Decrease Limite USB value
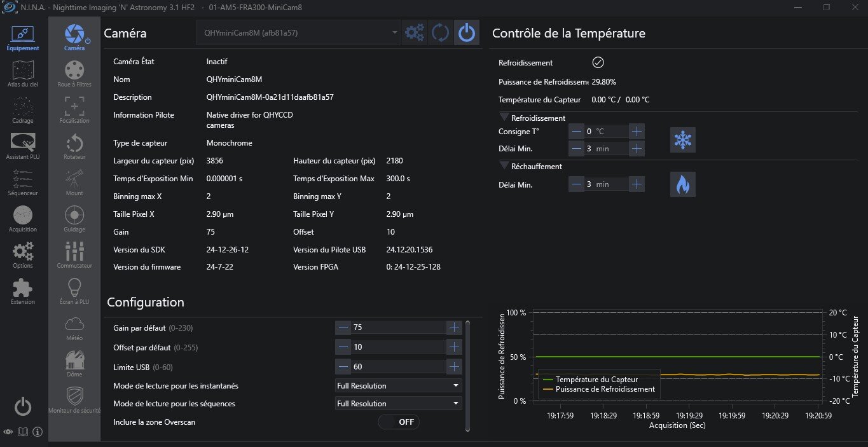Image resolution: width=868 pixels, height=447 pixels. (343, 366)
